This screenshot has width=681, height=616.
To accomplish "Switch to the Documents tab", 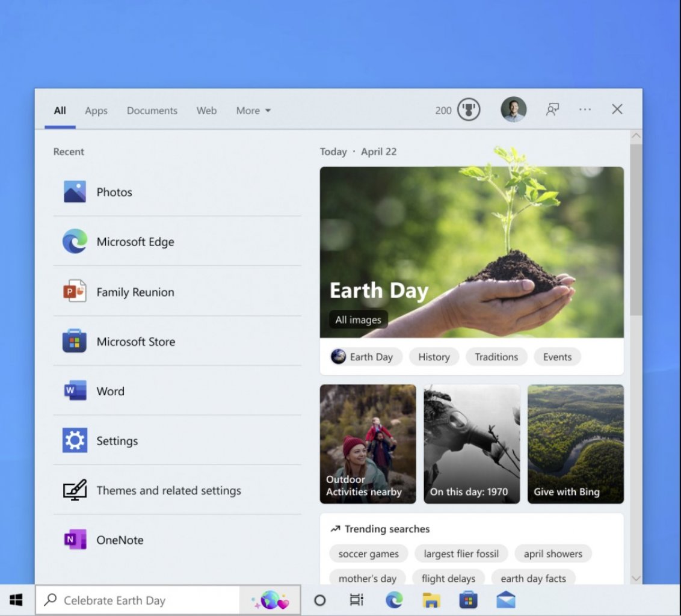I will 152,110.
